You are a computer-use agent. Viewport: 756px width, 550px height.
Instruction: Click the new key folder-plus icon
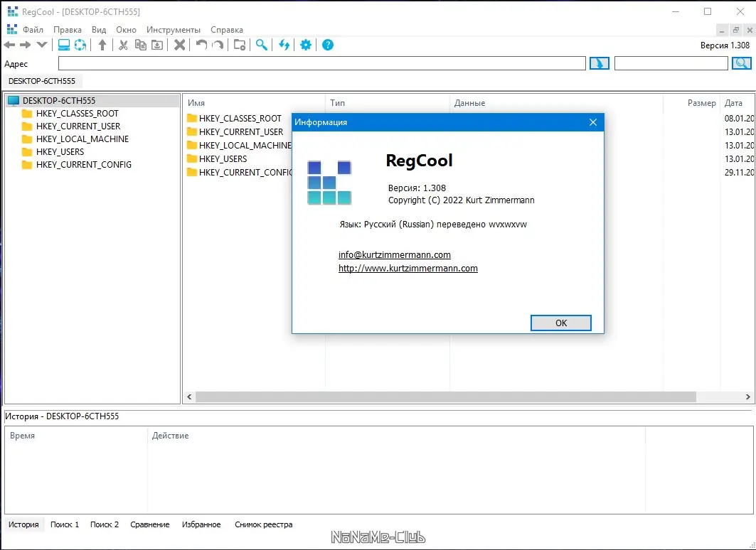tap(240, 45)
